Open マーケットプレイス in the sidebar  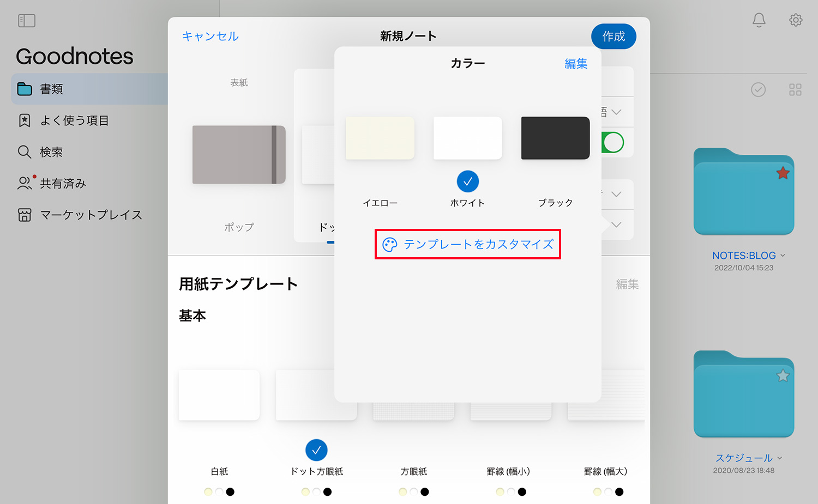tap(91, 215)
